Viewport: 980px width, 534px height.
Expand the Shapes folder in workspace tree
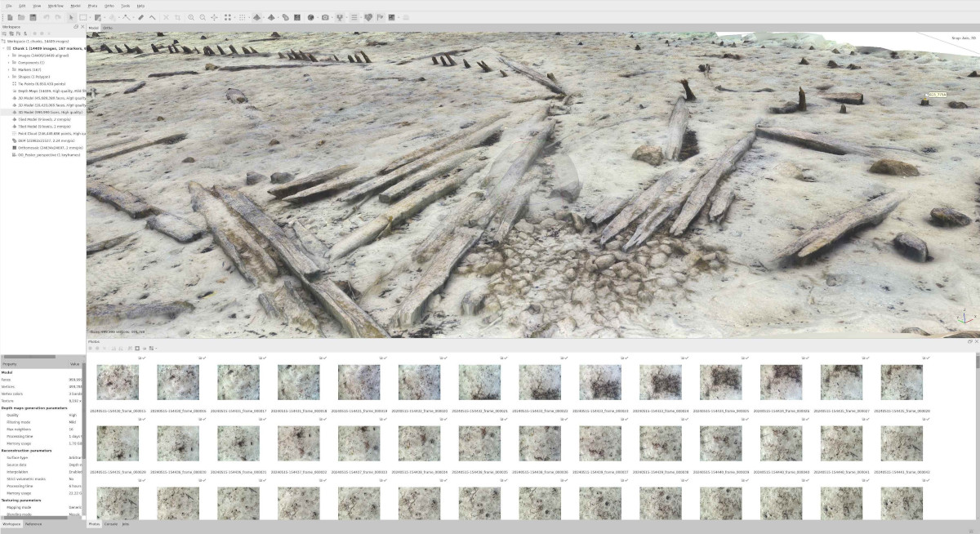point(8,77)
